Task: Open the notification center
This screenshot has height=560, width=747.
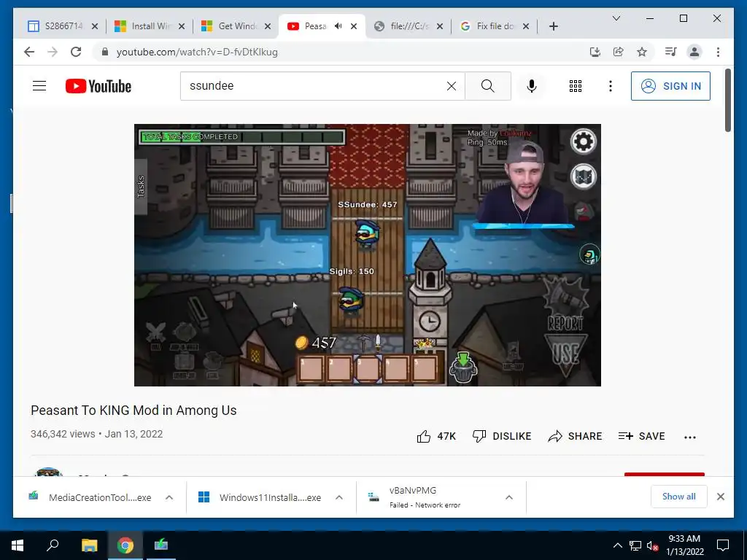Action: point(723,545)
